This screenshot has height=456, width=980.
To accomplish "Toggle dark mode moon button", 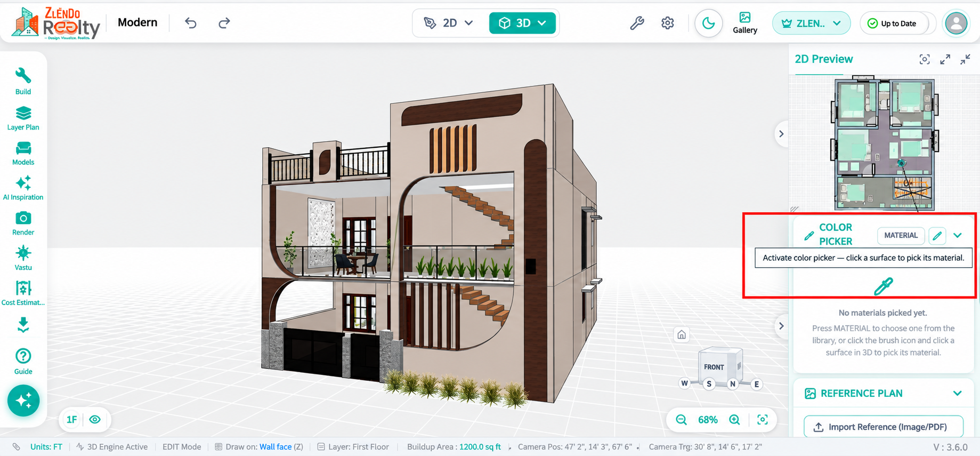I will (708, 23).
